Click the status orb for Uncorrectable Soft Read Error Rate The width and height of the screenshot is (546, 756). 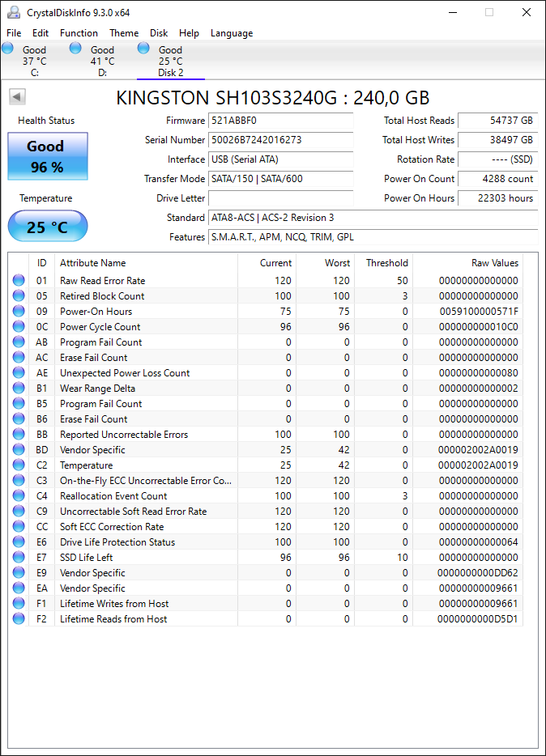click(19, 511)
